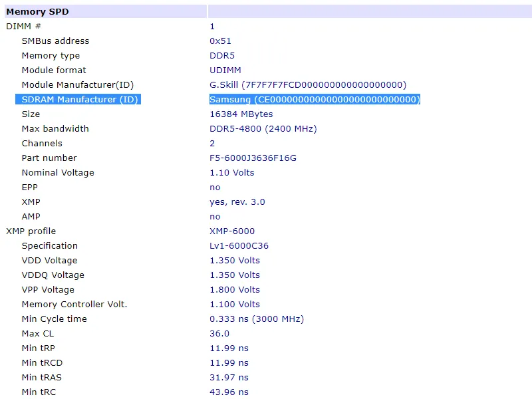Click the VPP Voltage 1.800 Volts value

point(235,289)
